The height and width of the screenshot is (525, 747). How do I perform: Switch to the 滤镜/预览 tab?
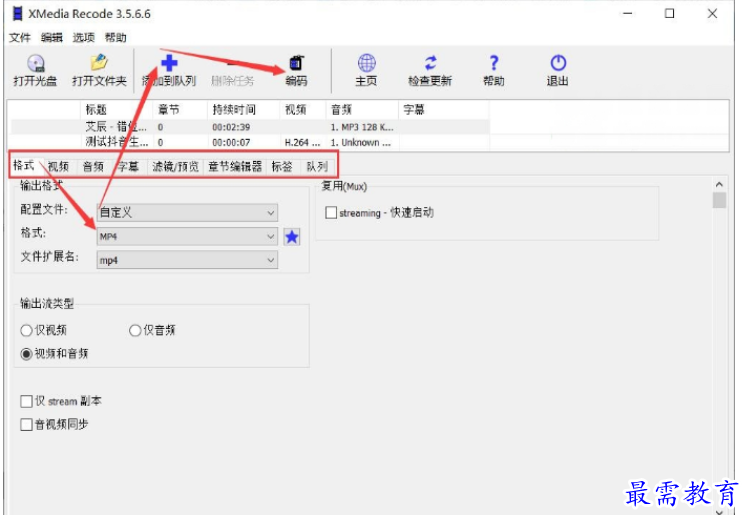coord(175,167)
